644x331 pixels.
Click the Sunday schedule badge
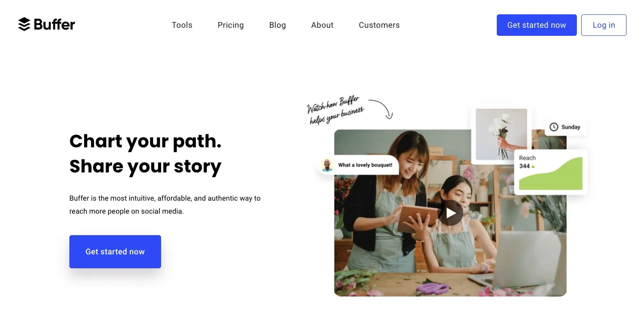click(x=566, y=127)
